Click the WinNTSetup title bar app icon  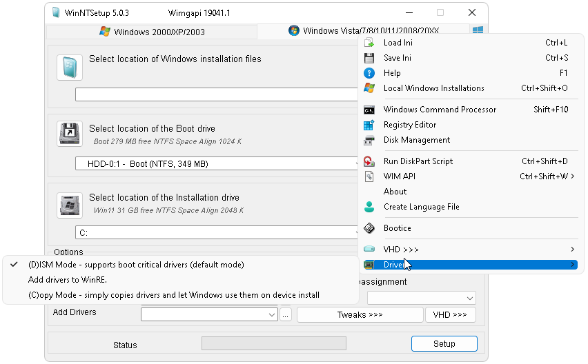(x=56, y=12)
